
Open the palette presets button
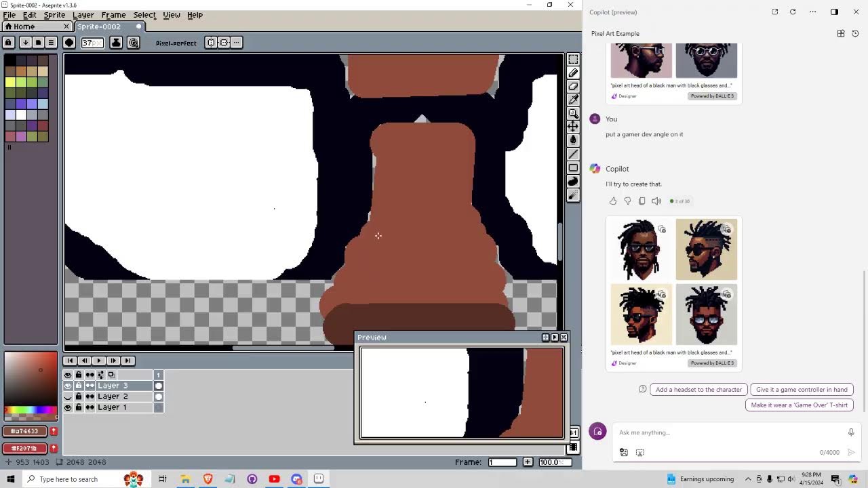point(38,43)
